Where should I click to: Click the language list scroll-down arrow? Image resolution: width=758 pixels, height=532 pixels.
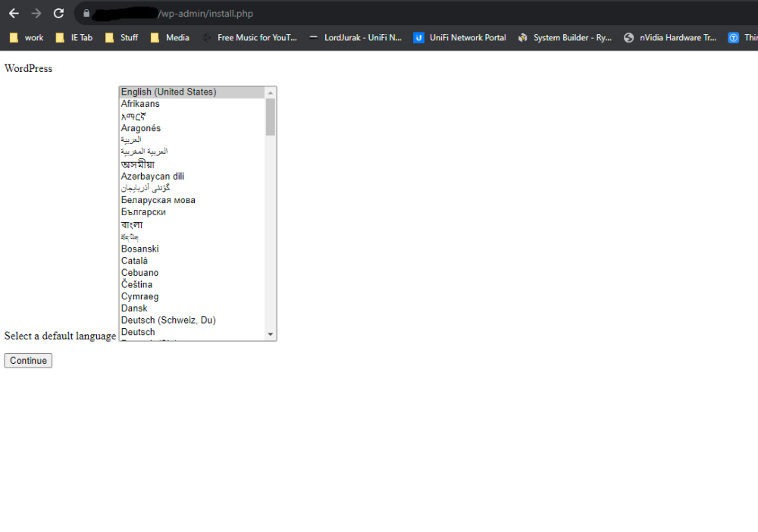click(x=271, y=334)
